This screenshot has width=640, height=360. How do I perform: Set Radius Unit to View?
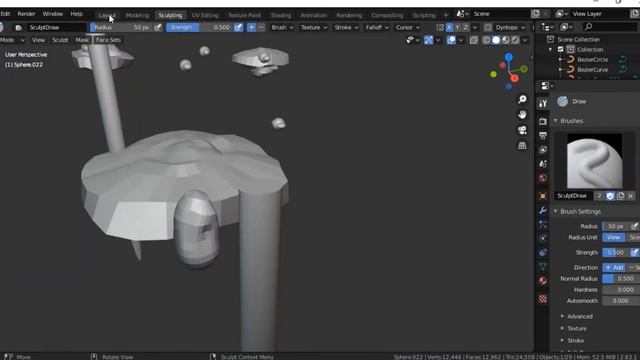pos(613,237)
